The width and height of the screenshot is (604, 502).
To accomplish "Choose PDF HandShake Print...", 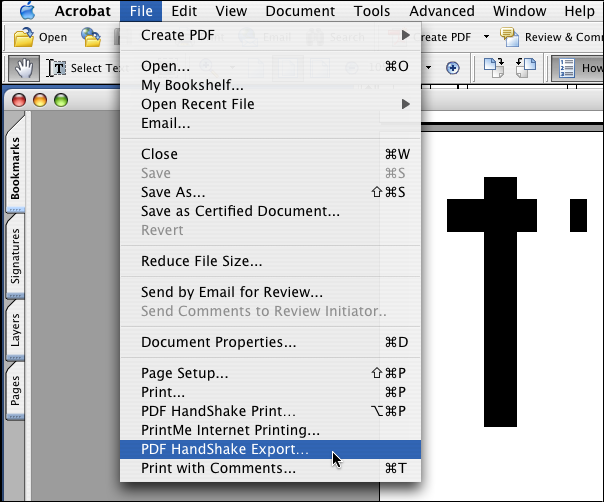I will (270, 411).
